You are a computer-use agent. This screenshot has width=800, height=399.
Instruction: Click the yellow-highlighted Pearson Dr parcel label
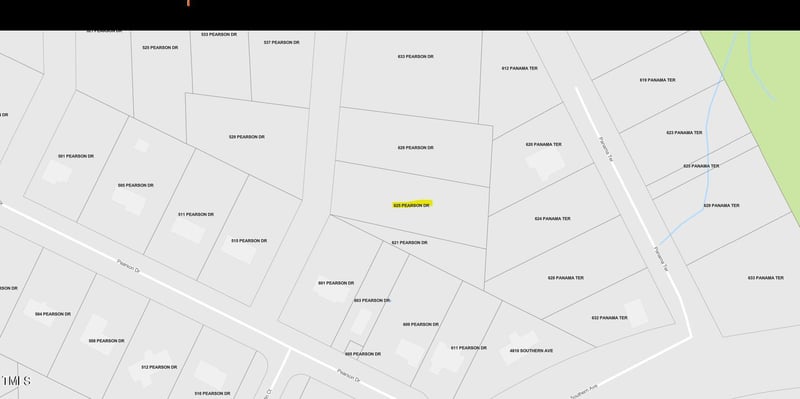412,205
